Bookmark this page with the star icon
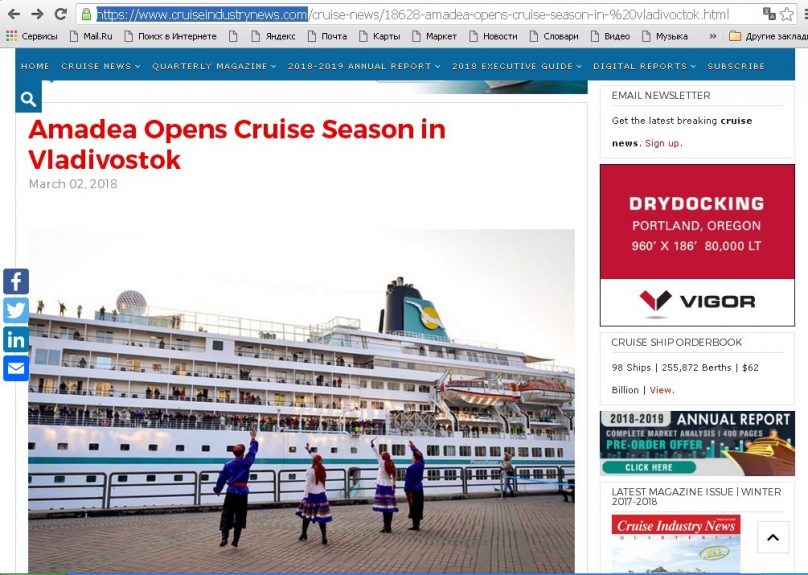Screen dimensions: 808x575 click(x=786, y=14)
